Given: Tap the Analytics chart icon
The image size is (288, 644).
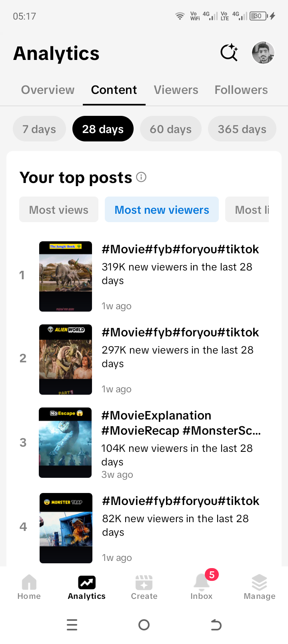Looking at the screenshot, I should coord(87,582).
